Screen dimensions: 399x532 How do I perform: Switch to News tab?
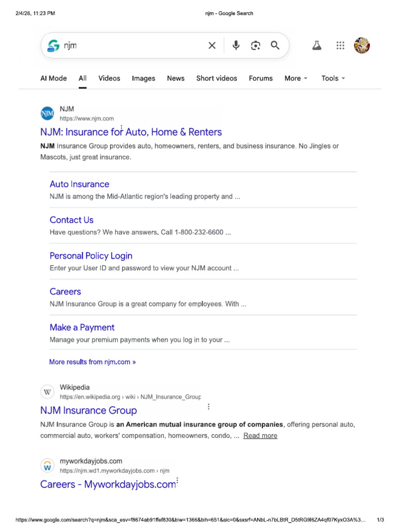point(176,78)
